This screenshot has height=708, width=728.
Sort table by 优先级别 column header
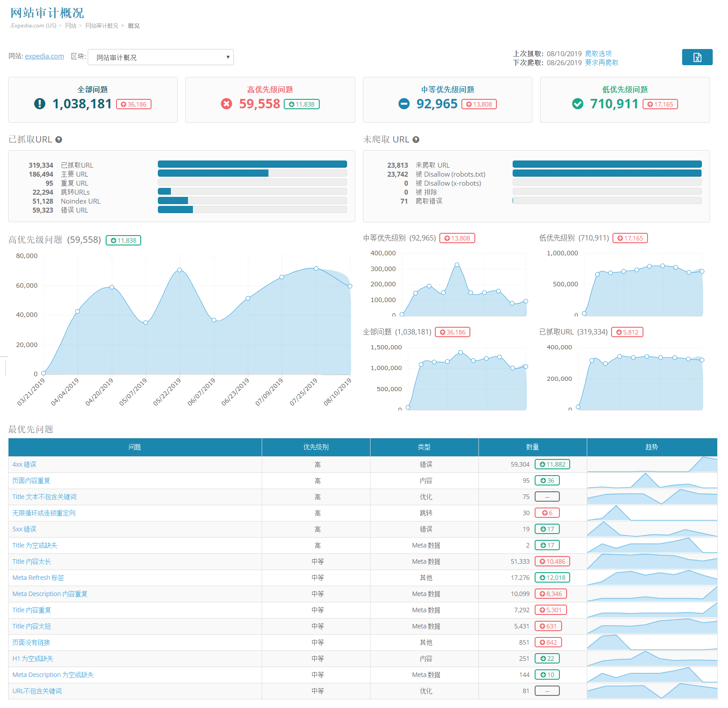pos(316,447)
